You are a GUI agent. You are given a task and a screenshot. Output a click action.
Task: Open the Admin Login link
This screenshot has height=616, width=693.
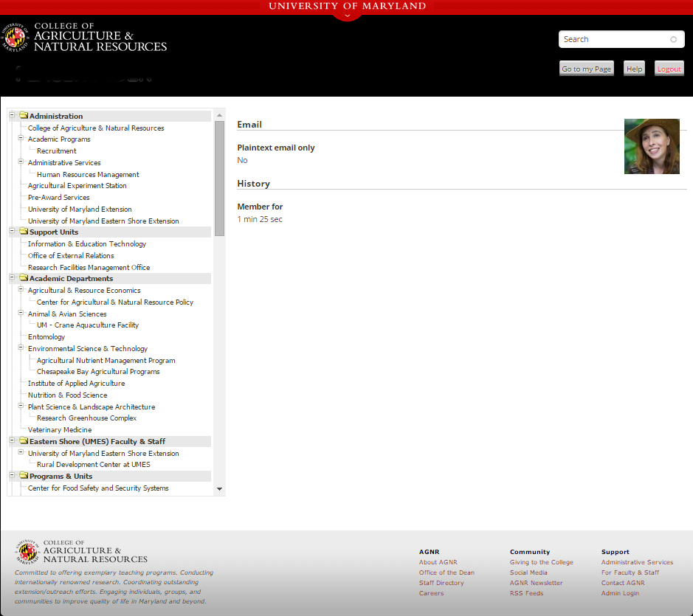(620, 593)
